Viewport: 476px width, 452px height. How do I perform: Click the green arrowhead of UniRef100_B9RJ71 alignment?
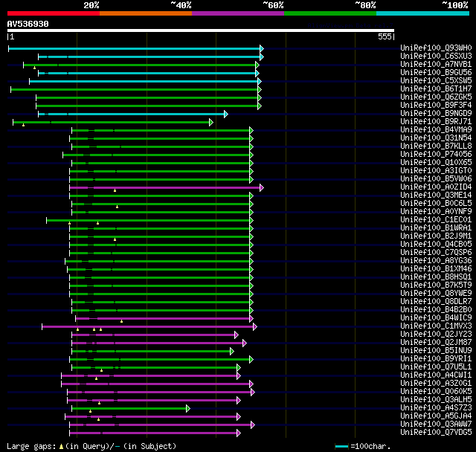click(211, 122)
